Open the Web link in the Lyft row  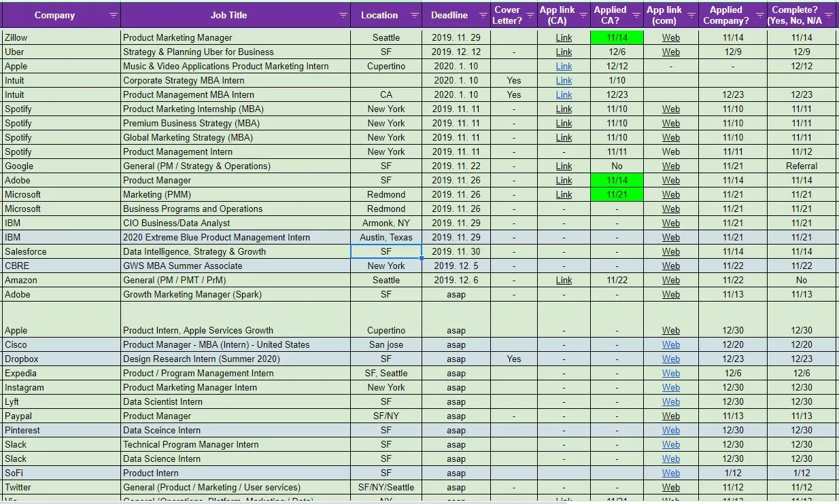point(671,401)
